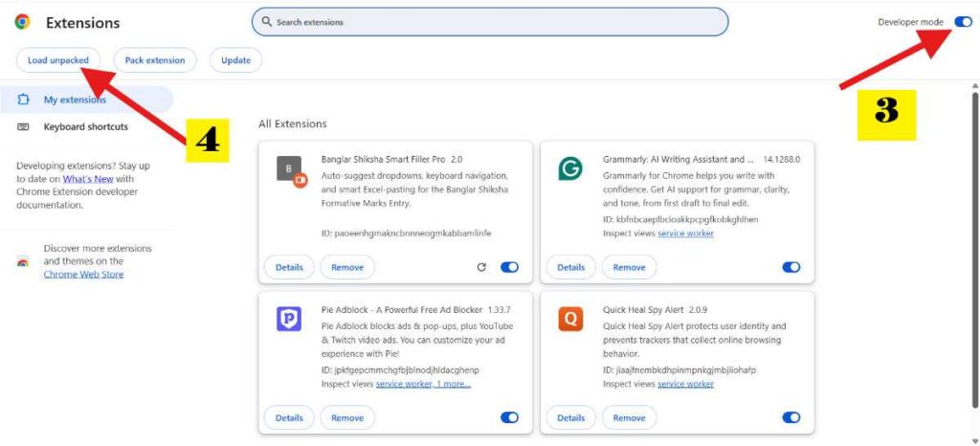Remove Banglar Shiksha Smart Filler Pro
This screenshot has height=446, width=980.
coord(347,267)
